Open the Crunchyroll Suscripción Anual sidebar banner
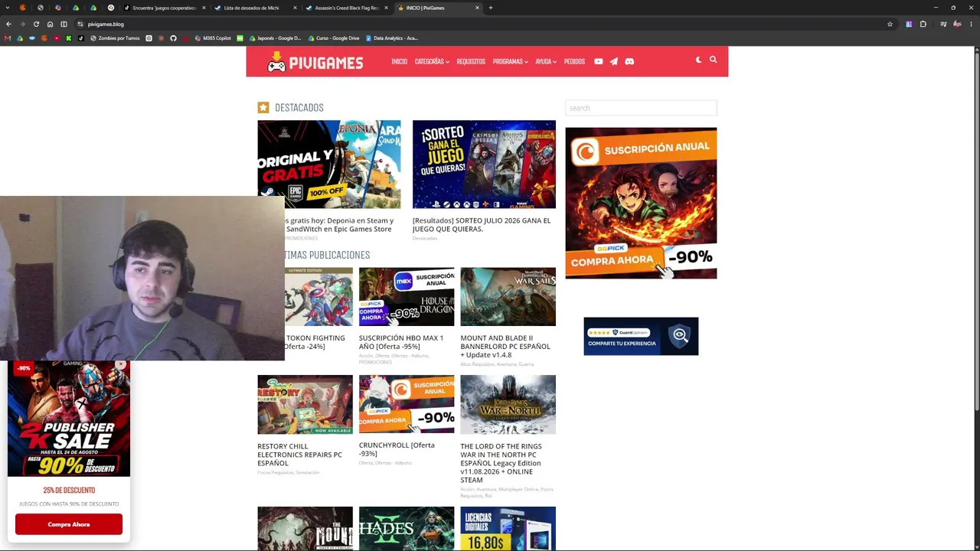980x551 pixels. point(641,203)
